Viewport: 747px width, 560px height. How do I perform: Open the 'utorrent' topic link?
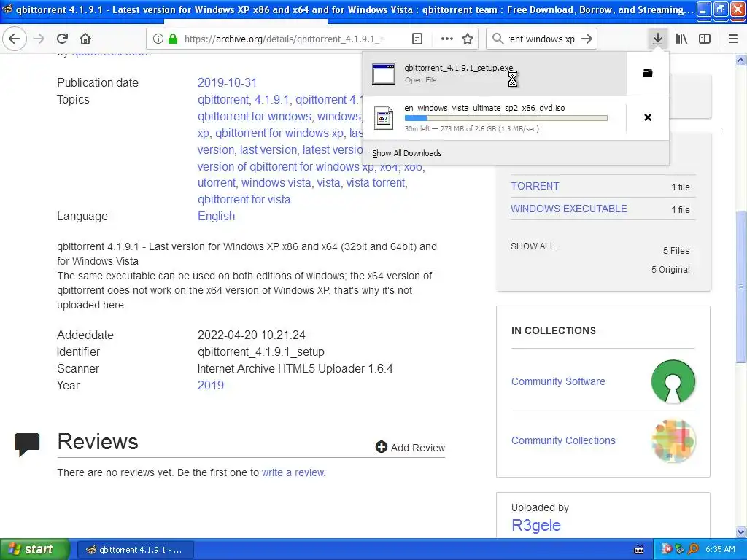coord(217,182)
